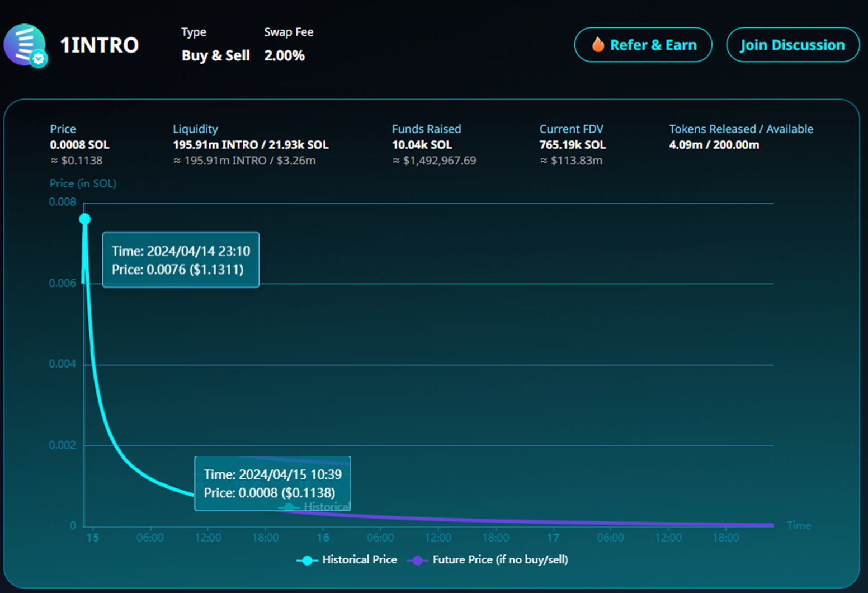Click the 765.19k SOL Current FDV value

click(572, 145)
